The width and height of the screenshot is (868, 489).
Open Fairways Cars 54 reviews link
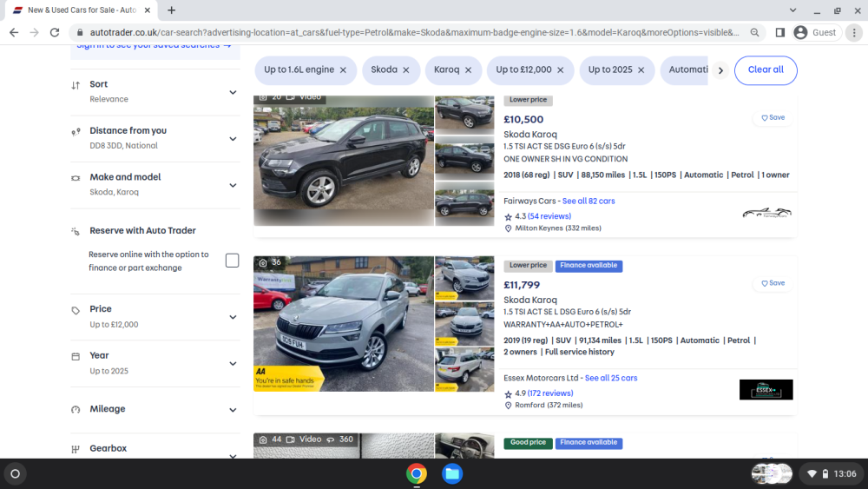point(549,216)
